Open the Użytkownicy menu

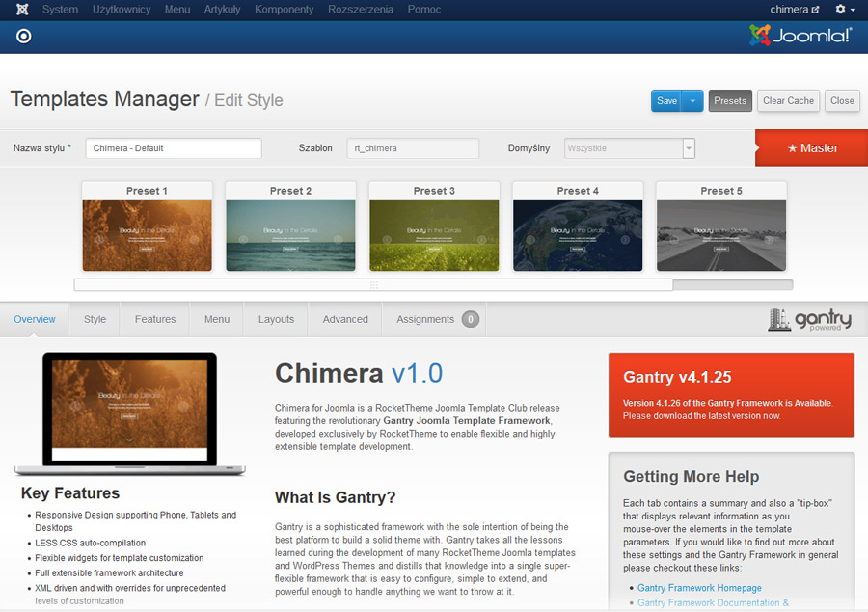[x=122, y=10]
